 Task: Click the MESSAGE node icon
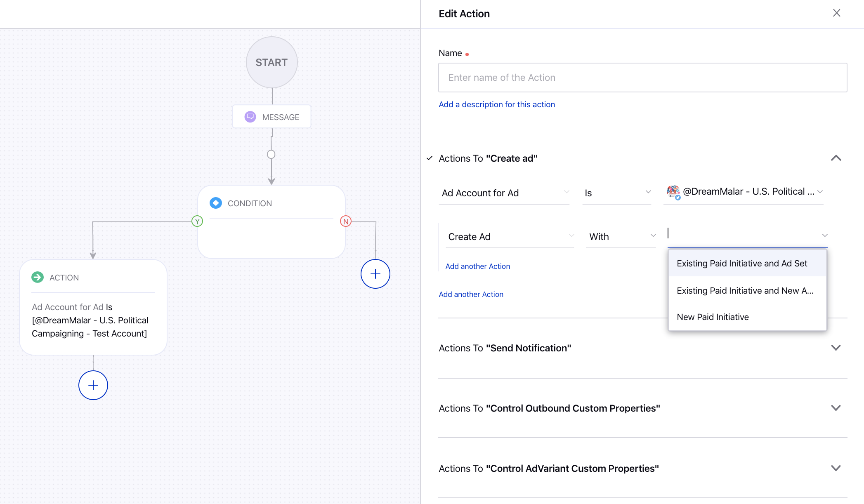pyautogui.click(x=250, y=117)
